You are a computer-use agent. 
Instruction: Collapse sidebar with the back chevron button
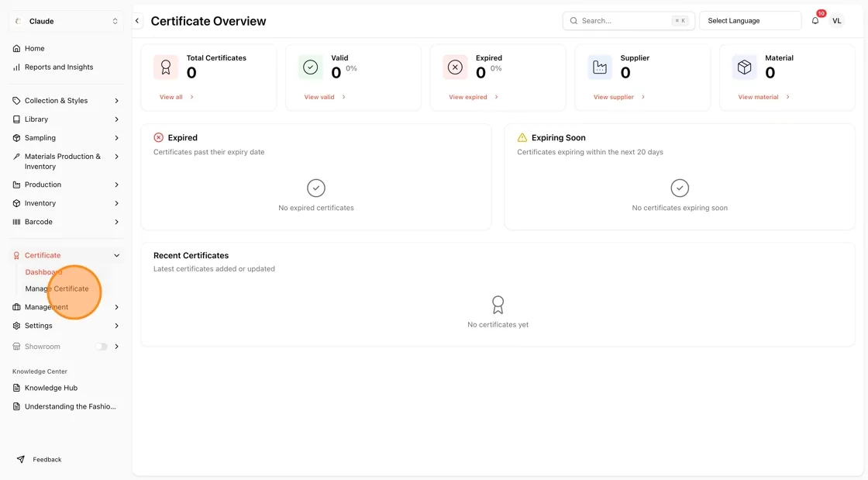137,21
